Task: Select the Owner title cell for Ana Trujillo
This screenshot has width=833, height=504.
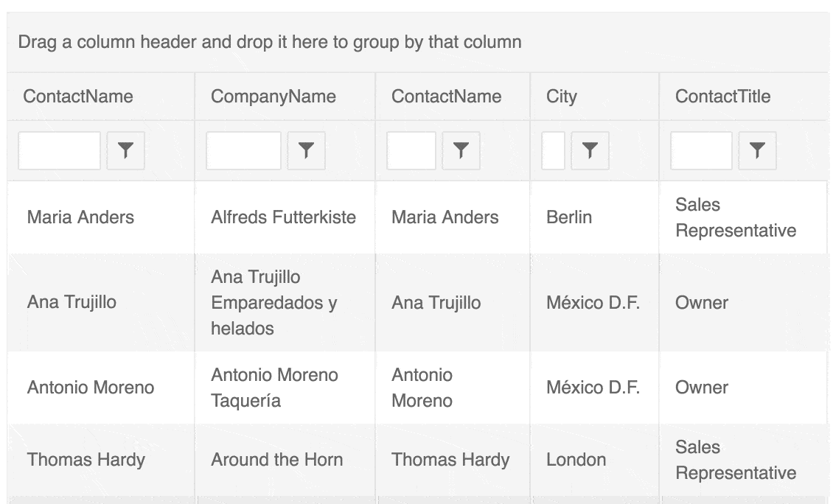Action: click(x=701, y=302)
